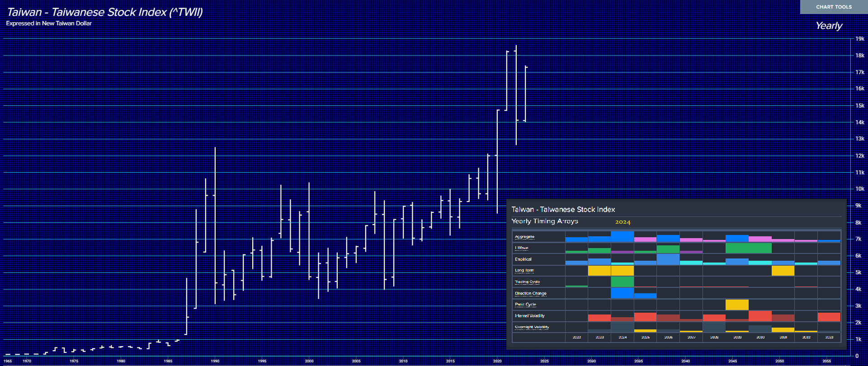868x366 pixels.
Task: Click the Long Term row label
Action: (524, 270)
